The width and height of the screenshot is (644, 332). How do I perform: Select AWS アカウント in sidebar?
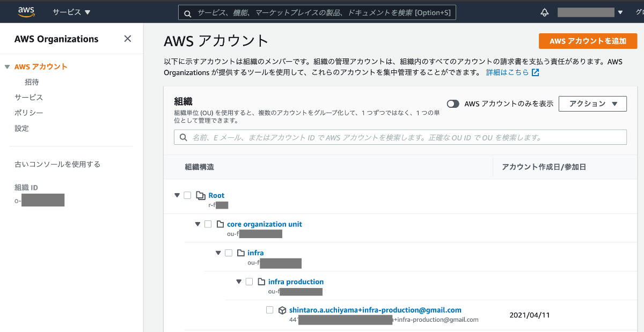pos(41,67)
